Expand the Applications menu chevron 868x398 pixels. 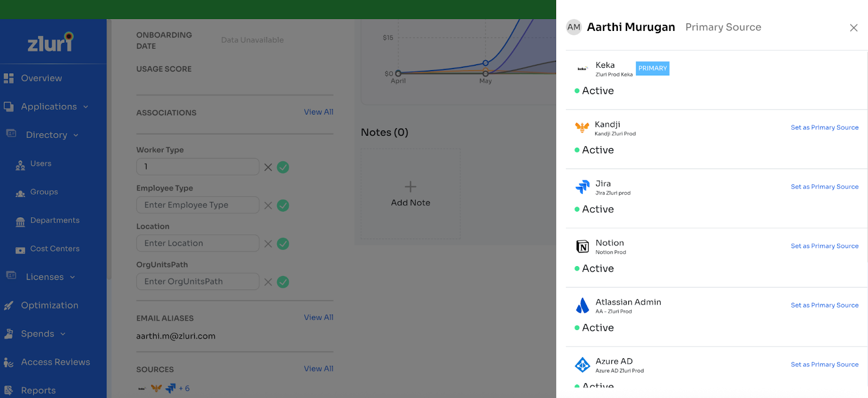(86, 107)
